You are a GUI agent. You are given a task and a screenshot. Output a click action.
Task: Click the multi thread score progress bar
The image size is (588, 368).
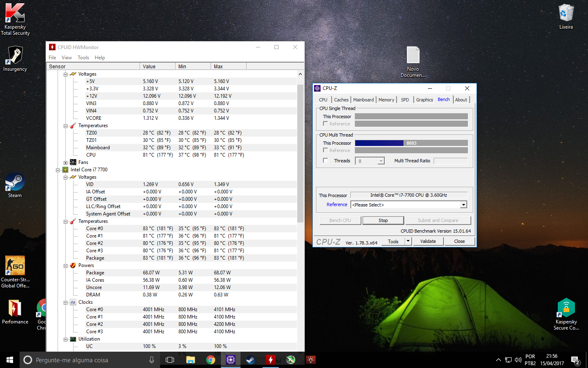tap(411, 143)
